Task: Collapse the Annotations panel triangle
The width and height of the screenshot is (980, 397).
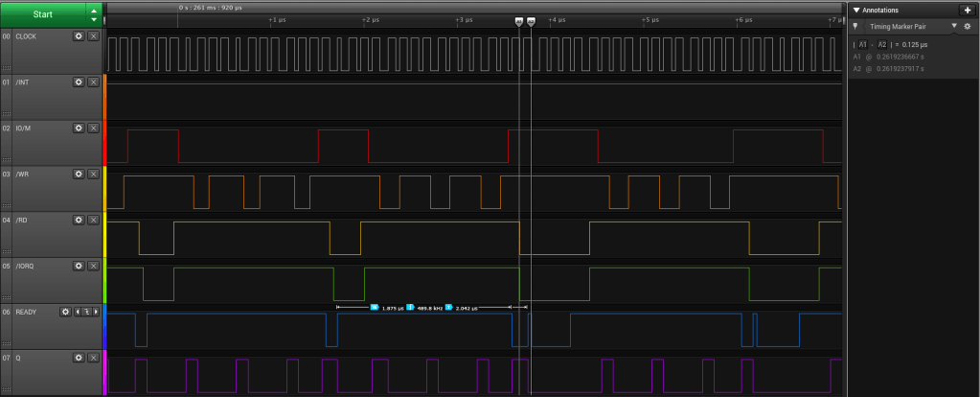Action: tap(855, 10)
